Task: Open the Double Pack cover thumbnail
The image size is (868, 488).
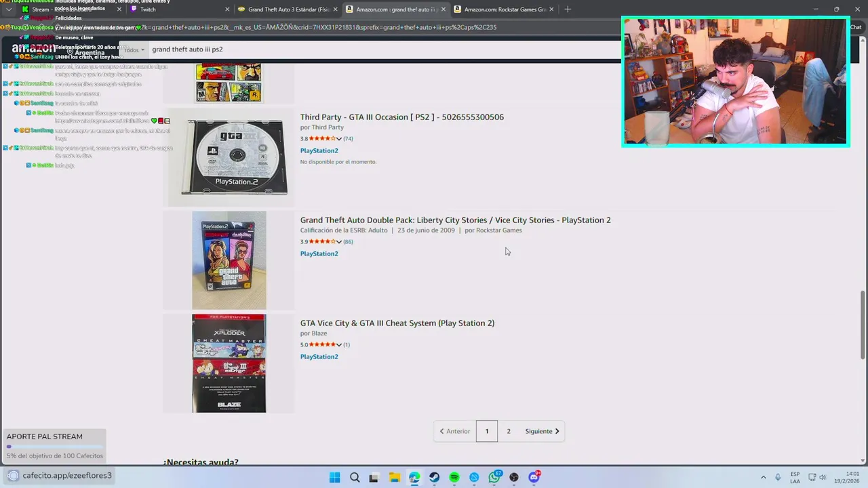Action: click(229, 260)
